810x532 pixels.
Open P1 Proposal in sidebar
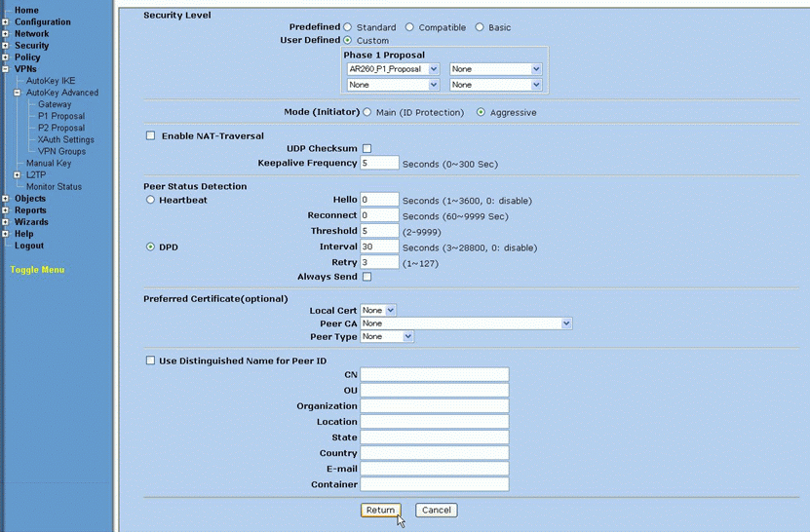coord(61,116)
